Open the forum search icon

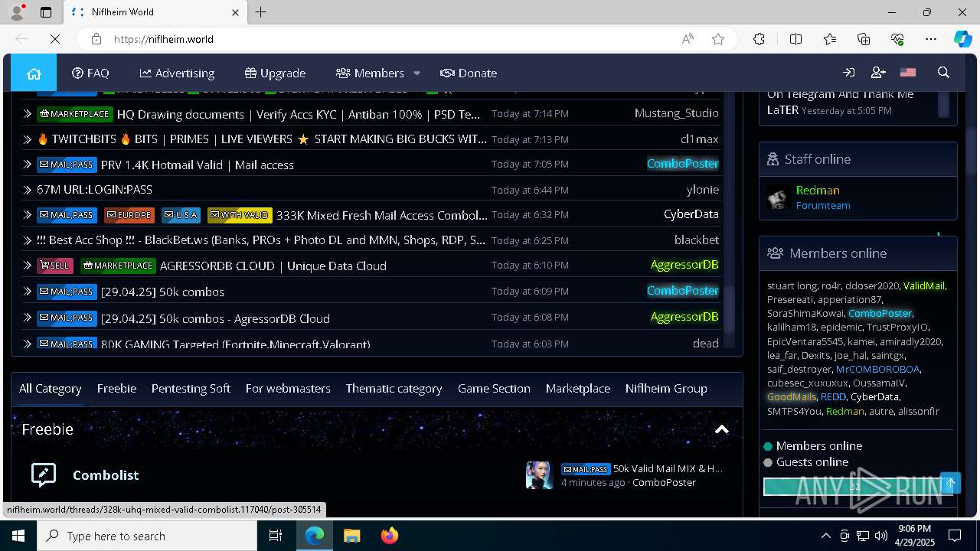[943, 73]
